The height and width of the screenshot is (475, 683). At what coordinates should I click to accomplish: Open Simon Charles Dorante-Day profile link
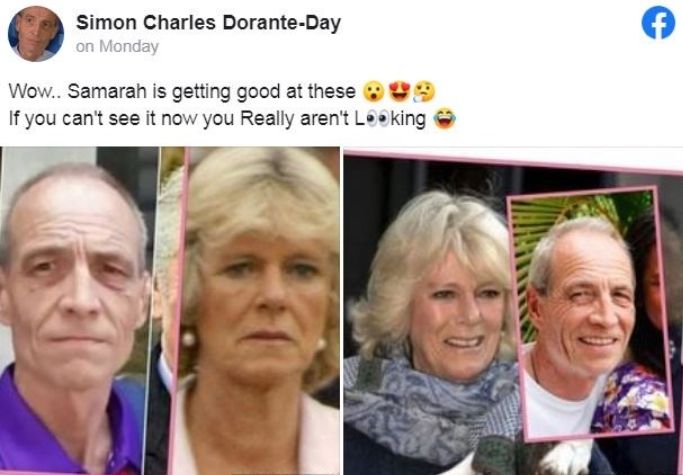point(208,23)
